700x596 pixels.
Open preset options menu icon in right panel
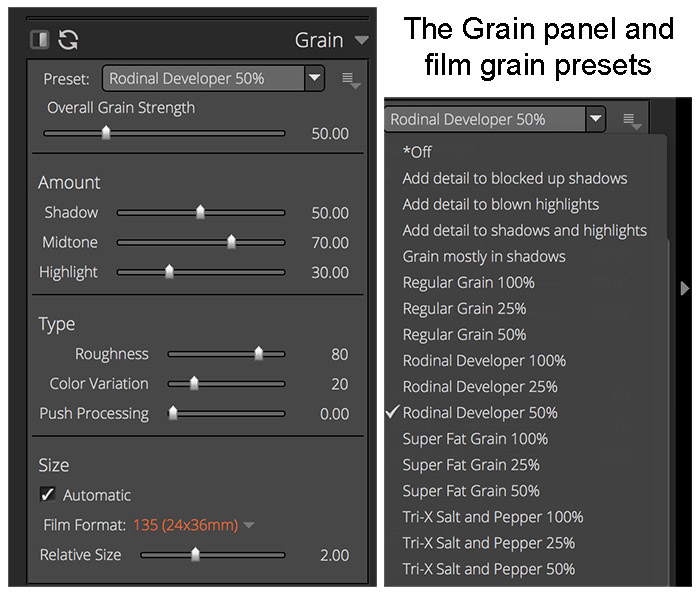coord(632,121)
